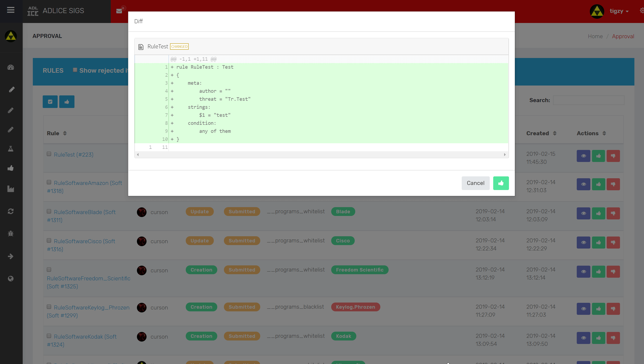Click the refresh sync icon in sidebar
The height and width of the screenshot is (364, 644).
point(11,211)
